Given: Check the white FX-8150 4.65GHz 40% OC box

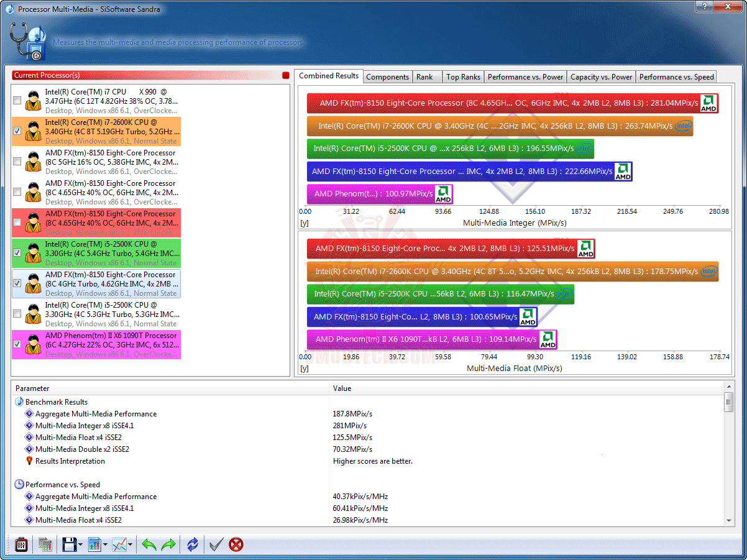Looking at the screenshot, I should [x=17, y=192].
